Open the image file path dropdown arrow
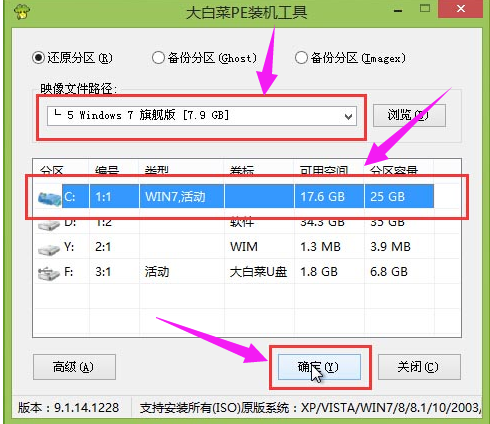The width and height of the screenshot is (490, 424). click(348, 116)
